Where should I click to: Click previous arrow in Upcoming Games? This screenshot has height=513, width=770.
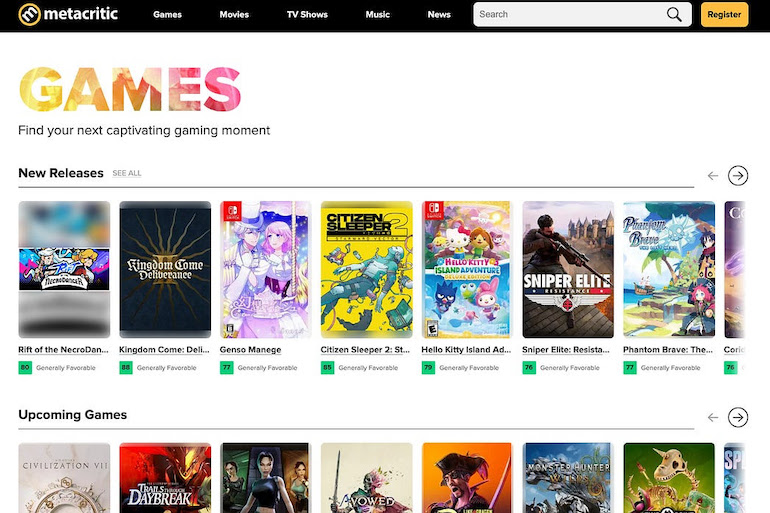point(713,417)
